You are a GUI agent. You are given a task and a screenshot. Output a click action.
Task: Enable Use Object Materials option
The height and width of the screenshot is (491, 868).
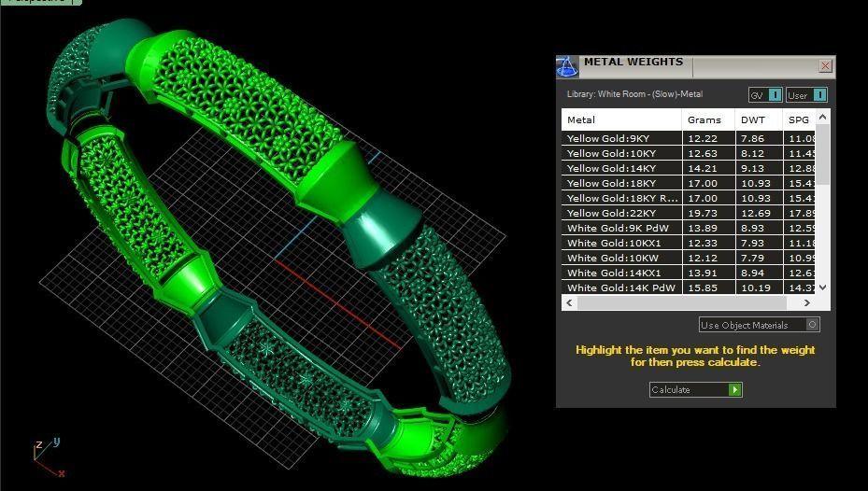tap(759, 325)
